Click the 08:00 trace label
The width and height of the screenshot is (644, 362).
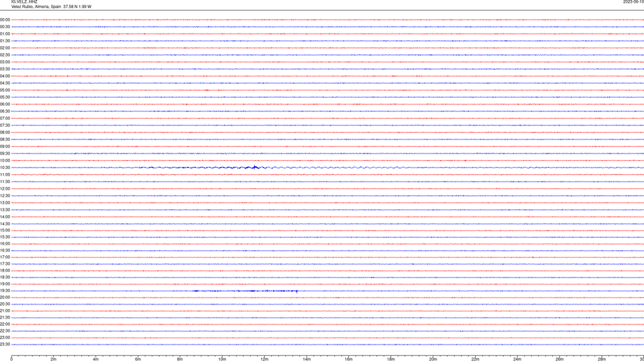point(5,133)
